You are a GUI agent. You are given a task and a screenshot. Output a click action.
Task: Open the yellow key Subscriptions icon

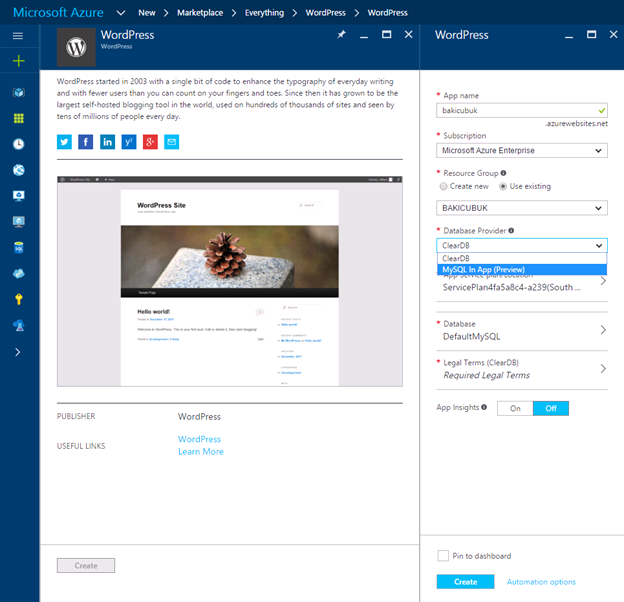click(18, 299)
